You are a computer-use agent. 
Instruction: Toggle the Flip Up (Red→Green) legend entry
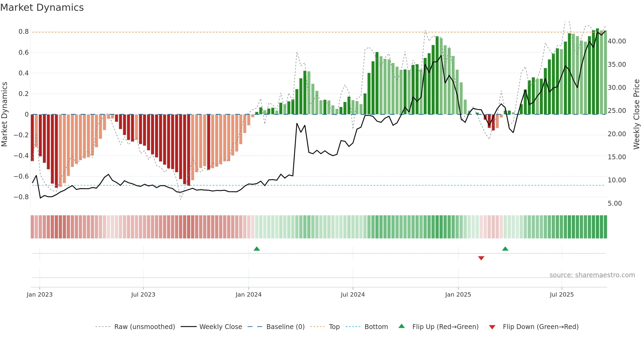[438, 327]
